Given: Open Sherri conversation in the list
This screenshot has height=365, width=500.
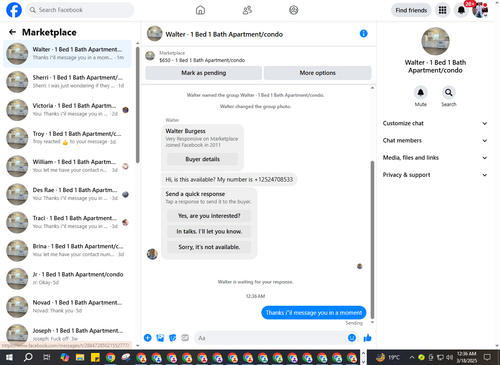Looking at the screenshot, I should point(67,82).
